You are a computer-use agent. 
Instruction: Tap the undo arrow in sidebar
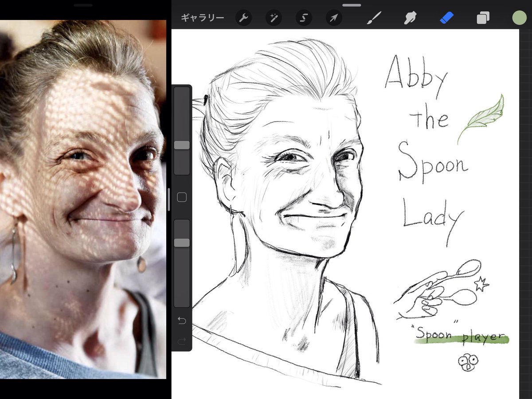pos(182,321)
